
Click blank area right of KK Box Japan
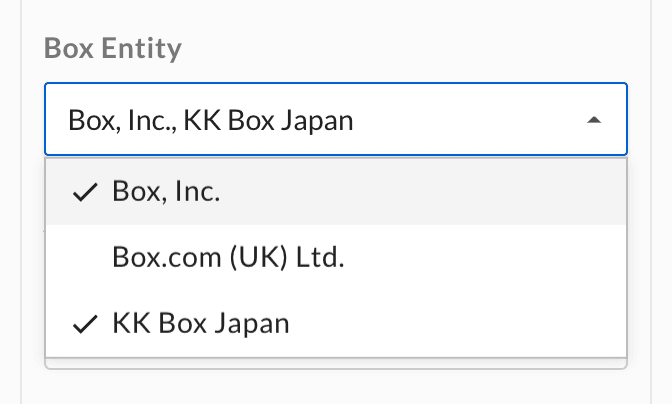[x=456, y=323]
